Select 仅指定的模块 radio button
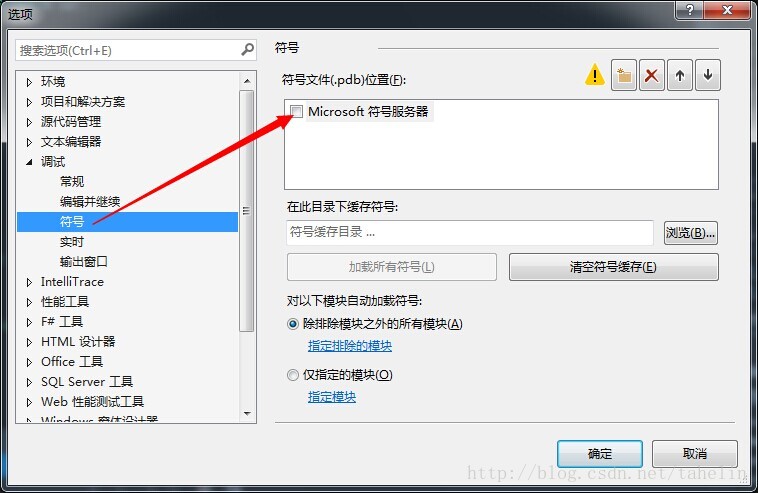 [x=292, y=375]
